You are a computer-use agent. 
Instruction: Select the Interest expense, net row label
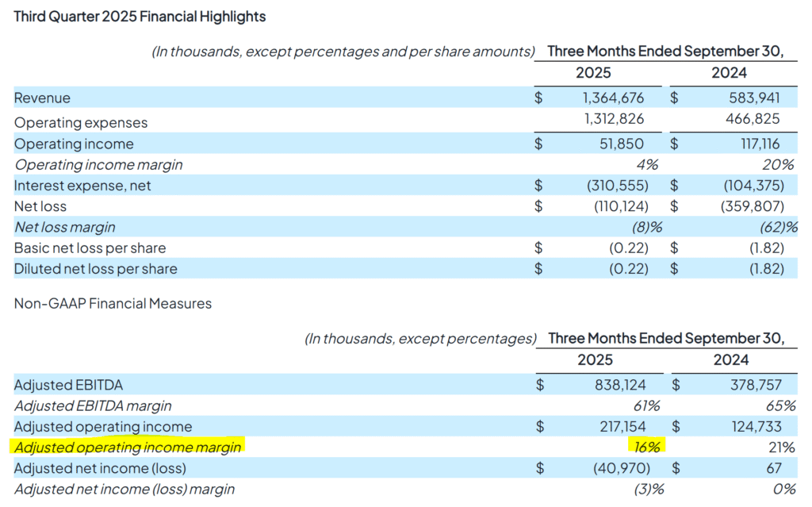coord(82,186)
